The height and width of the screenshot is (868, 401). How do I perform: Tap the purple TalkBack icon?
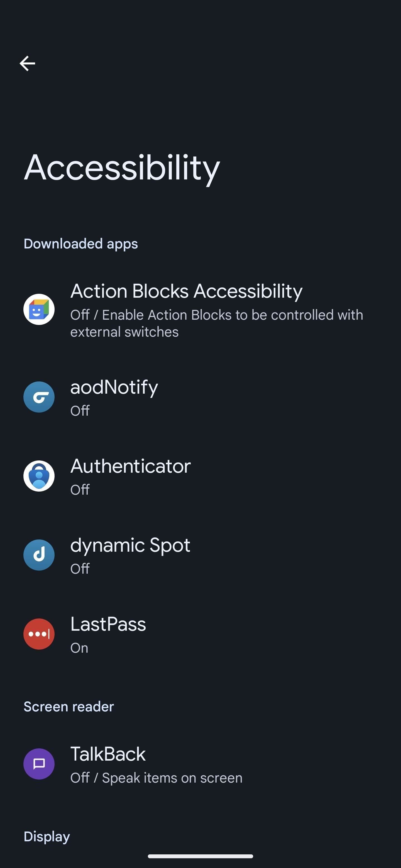point(39,764)
